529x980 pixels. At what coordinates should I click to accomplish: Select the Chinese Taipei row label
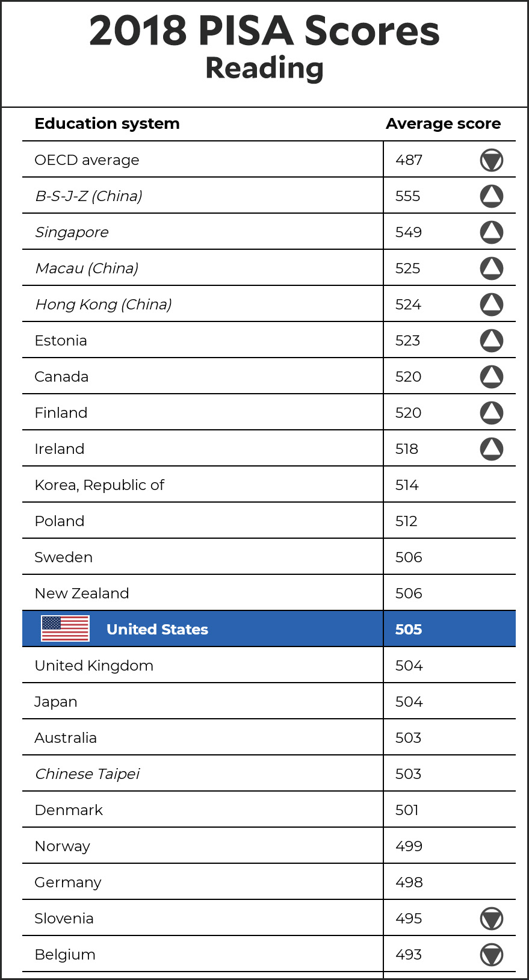(x=87, y=774)
